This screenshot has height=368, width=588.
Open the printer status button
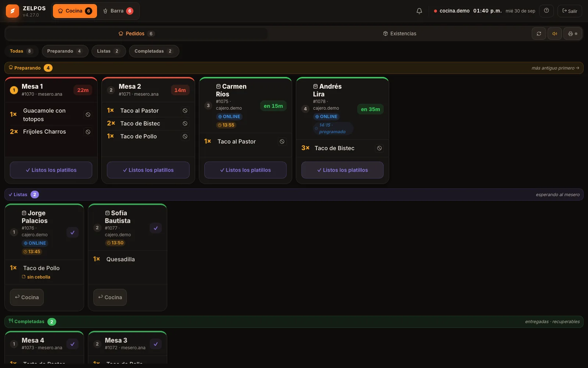(573, 33)
